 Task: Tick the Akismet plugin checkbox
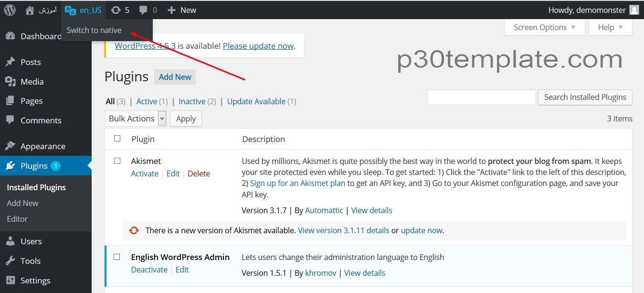[117, 161]
